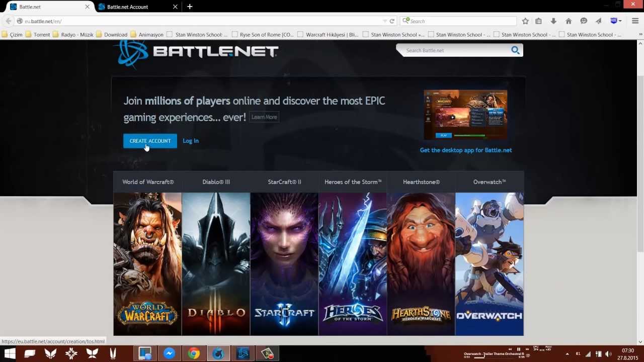Open the StarCraft II game tab
This screenshot has height=362, width=644.
coord(284,182)
